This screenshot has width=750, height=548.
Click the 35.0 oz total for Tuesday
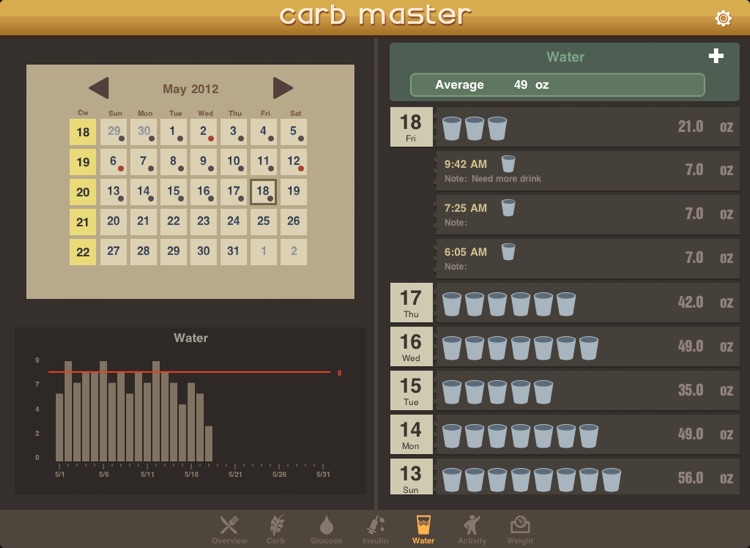point(705,390)
